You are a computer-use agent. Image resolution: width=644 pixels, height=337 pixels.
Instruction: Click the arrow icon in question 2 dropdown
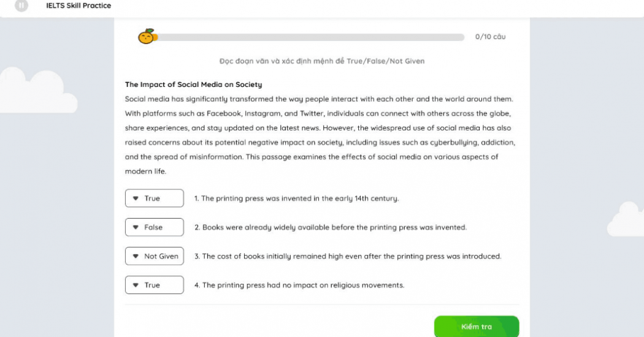click(x=136, y=227)
